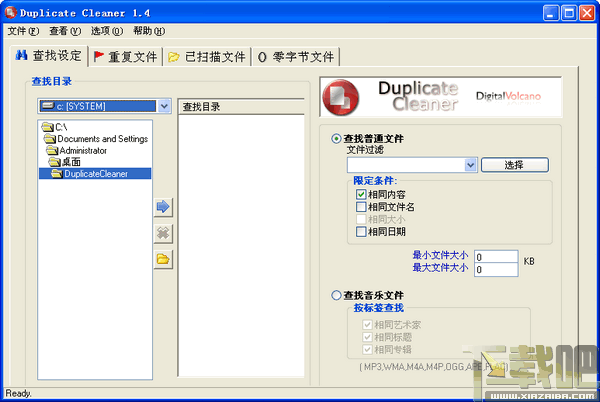This screenshot has width=600, height=402.
Task: Open the 文件过滤 filter dropdown arrow
Action: [x=471, y=165]
